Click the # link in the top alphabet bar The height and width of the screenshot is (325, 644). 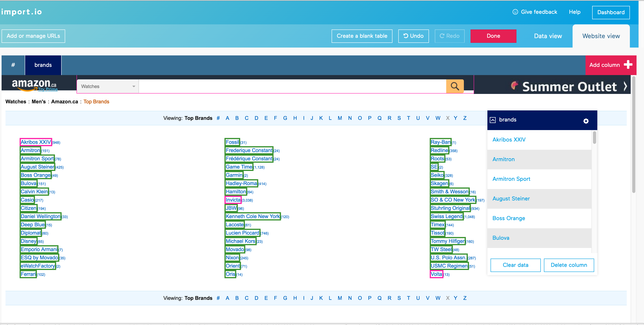(218, 118)
